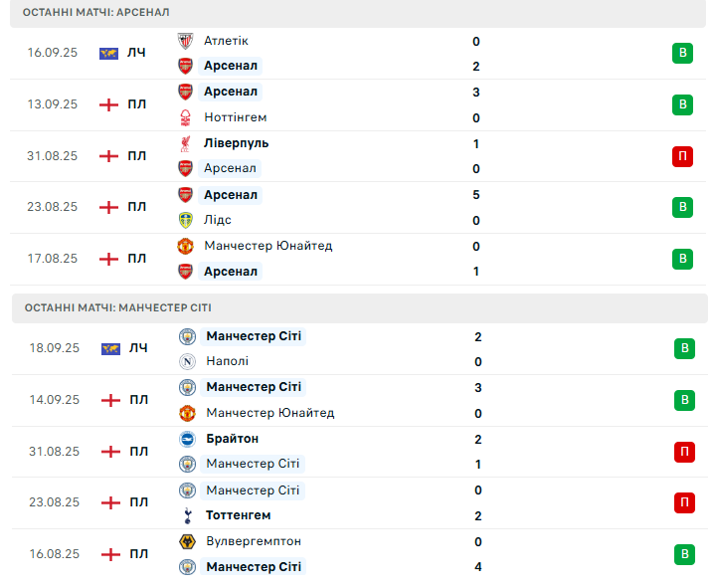Select the 'Останні матчі: Арсенал' section header
This screenshot has width=713, height=588.
click(96, 12)
